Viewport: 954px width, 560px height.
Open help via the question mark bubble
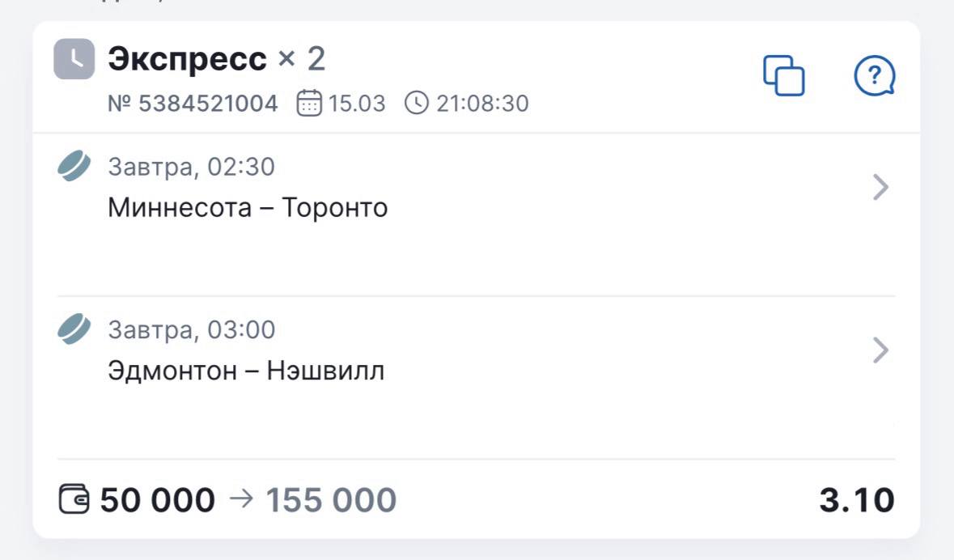pos(875,77)
